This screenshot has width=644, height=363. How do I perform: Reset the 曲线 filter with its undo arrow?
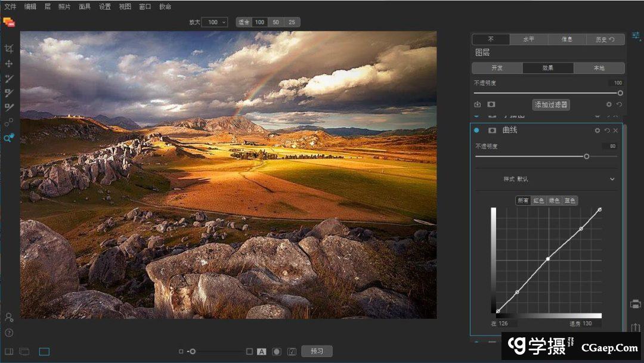click(607, 131)
